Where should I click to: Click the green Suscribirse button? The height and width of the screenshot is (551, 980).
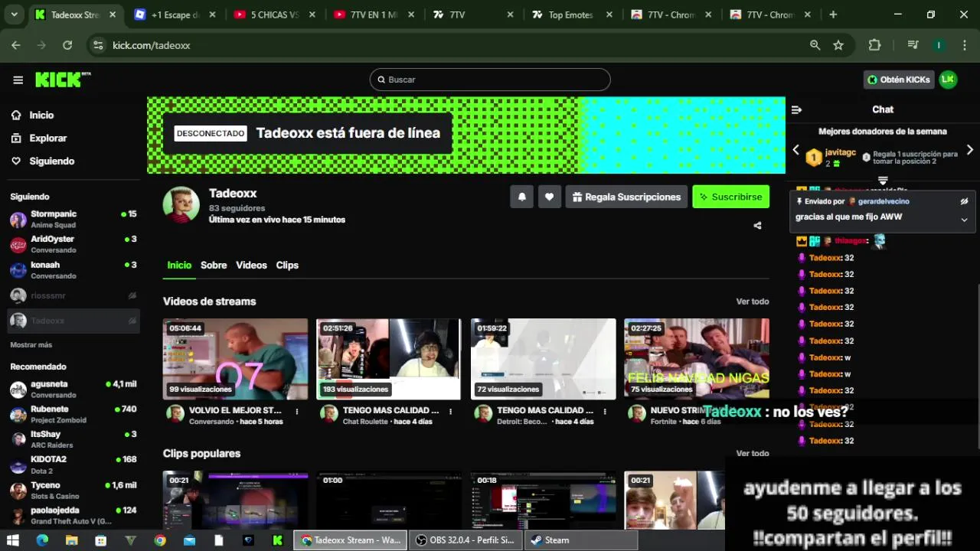point(730,197)
